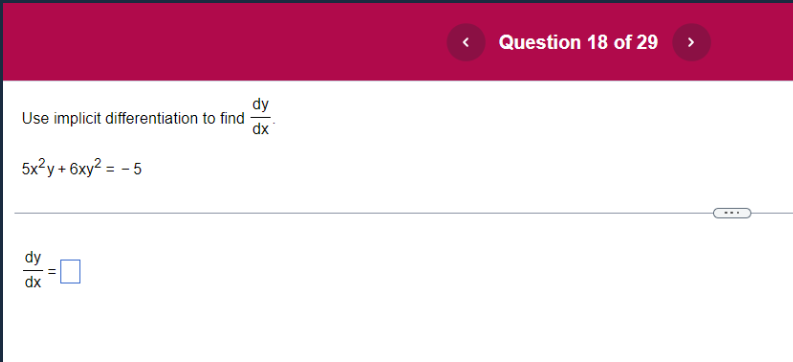This screenshot has height=362, width=793.
Task: Focus the empty dy/dx answer box
Action: 70,272
